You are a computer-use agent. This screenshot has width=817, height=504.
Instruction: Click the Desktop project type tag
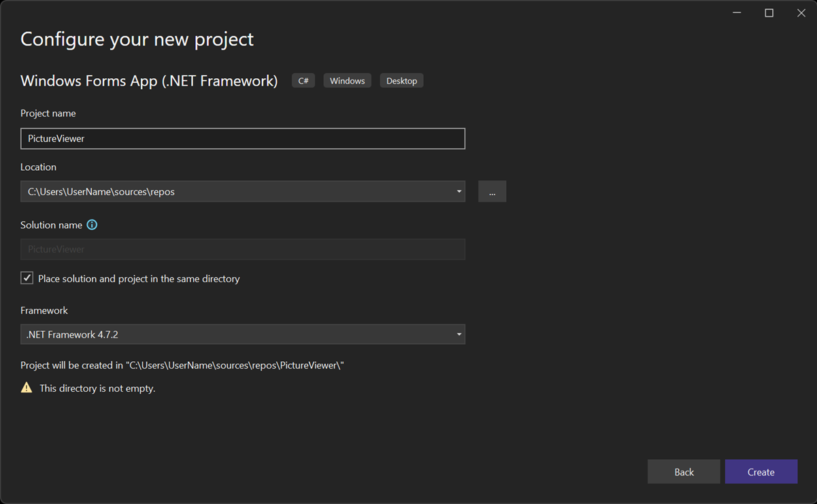click(x=401, y=80)
